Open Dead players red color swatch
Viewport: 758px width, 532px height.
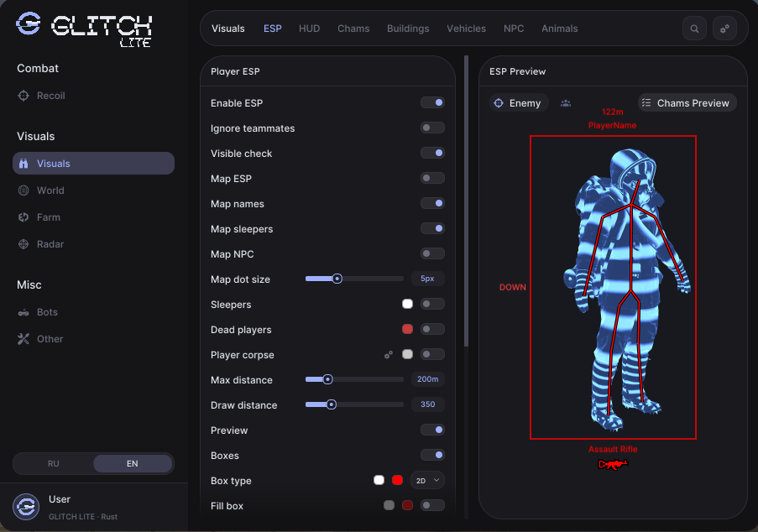coord(407,329)
